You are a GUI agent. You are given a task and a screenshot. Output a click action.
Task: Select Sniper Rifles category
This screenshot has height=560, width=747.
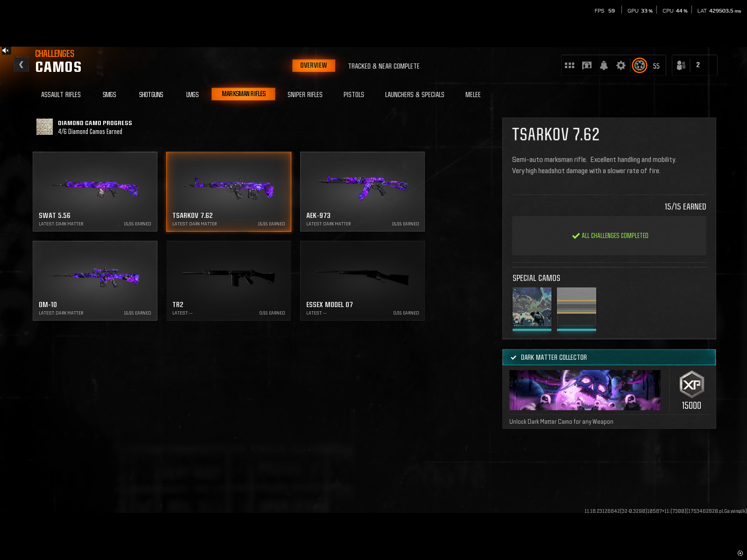click(x=305, y=95)
